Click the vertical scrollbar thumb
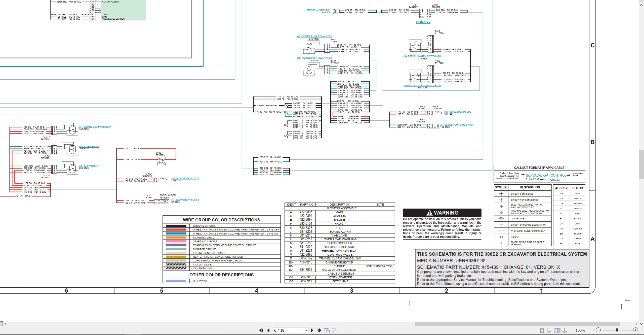This screenshot has width=644, height=335. 641,164
